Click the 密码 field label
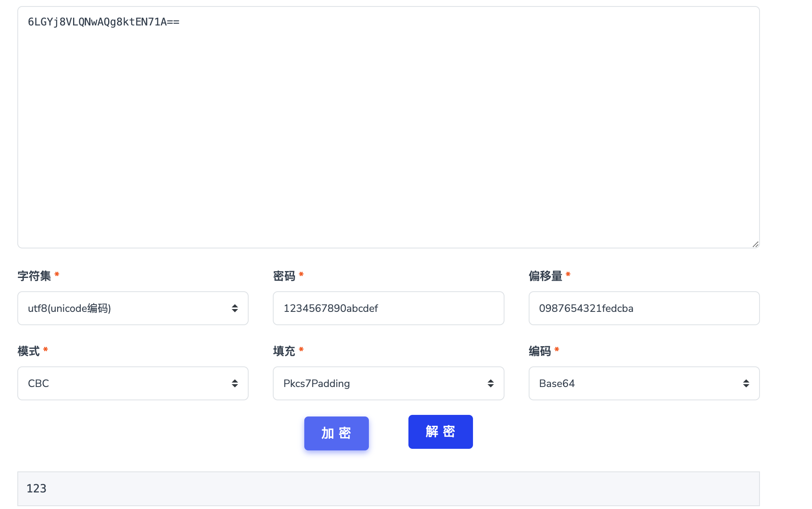Screen dimensions: 812x509 284,276
